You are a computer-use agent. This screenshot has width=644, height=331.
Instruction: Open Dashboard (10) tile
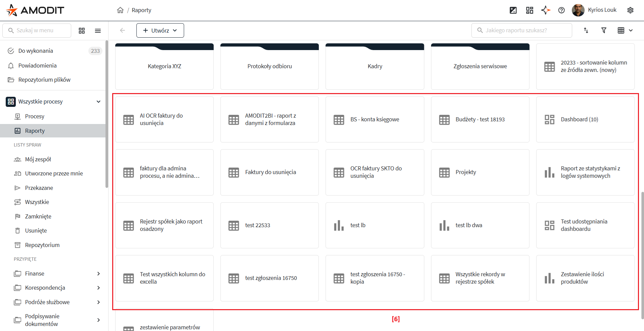click(x=585, y=120)
